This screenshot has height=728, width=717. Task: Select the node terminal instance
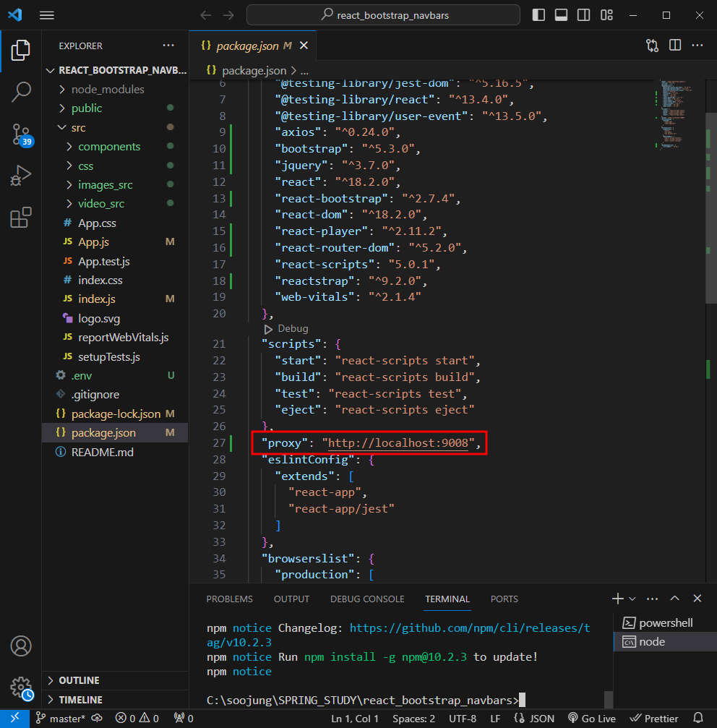666,642
